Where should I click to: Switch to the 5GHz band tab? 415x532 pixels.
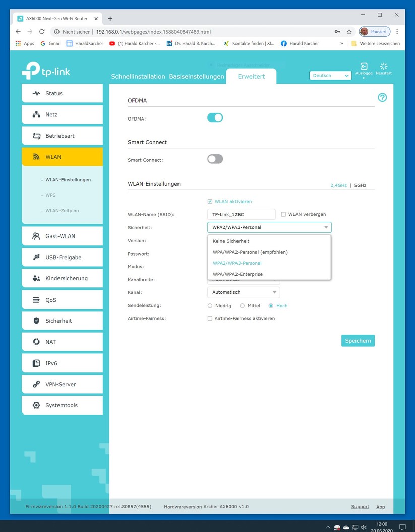360,185
